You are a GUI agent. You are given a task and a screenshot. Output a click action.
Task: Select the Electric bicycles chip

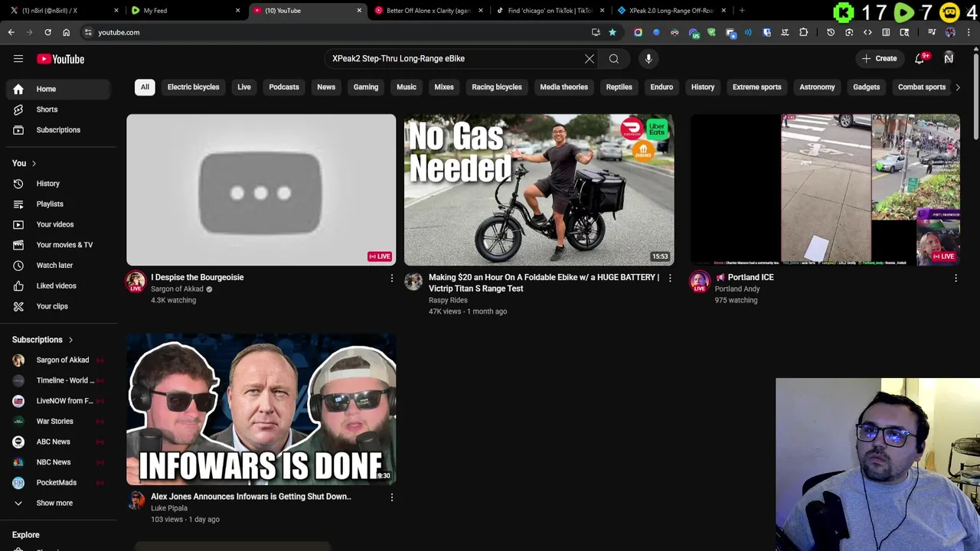tap(193, 87)
